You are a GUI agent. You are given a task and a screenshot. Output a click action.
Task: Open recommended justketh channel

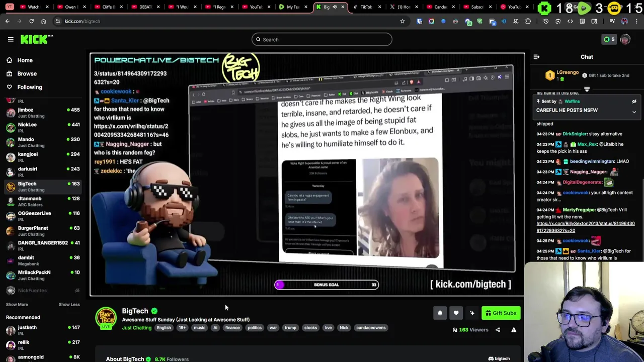tap(42, 330)
